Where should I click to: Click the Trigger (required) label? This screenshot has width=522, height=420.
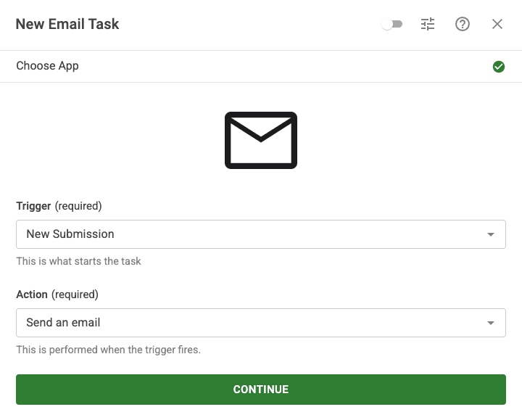59,206
